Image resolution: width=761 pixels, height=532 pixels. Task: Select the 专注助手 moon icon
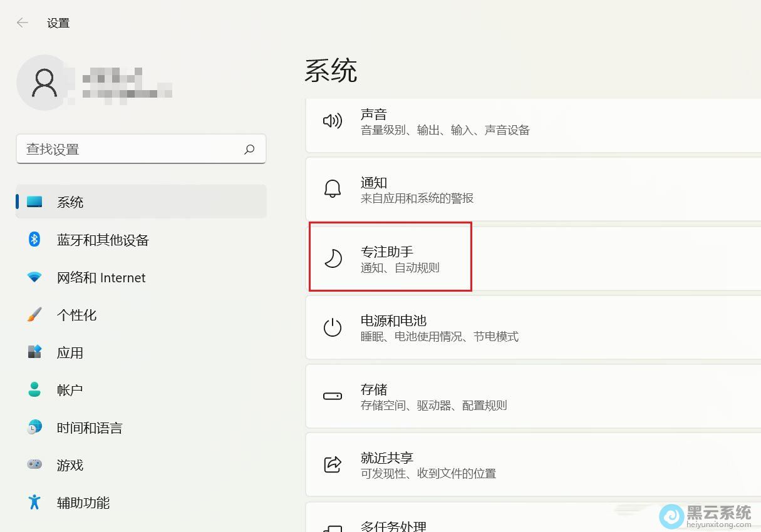[x=333, y=258]
